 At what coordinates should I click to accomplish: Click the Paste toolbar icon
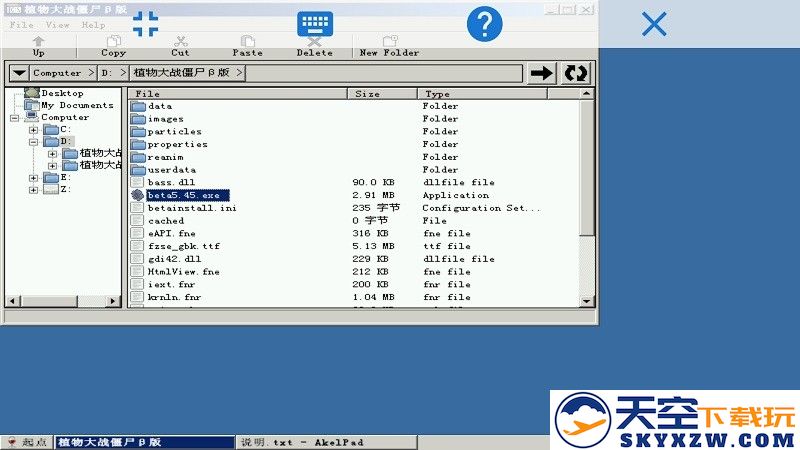(247, 41)
